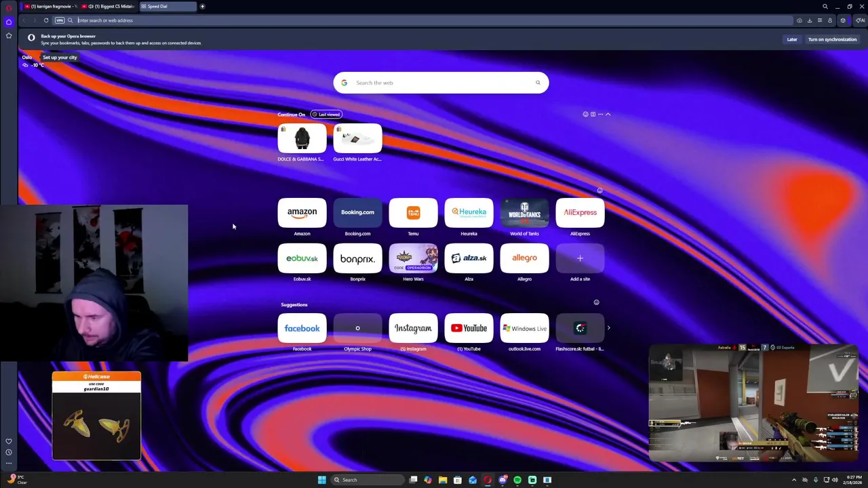Switch to karrigan fragmovie tab
Image resolution: width=868 pixels, height=488 pixels.
(50, 6)
